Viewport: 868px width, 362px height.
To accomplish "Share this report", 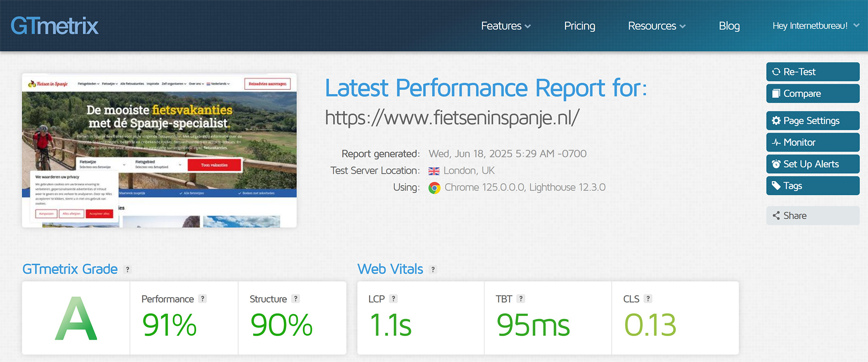I will click(813, 216).
